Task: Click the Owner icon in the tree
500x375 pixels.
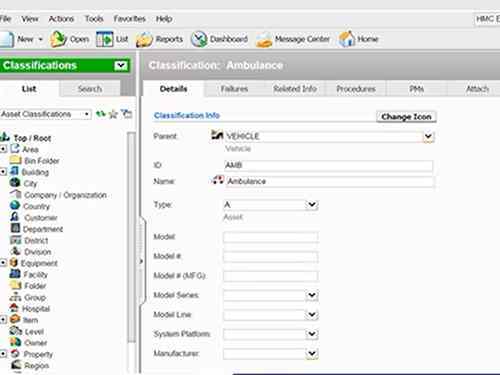Action: pyautogui.click(x=15, y=342)
